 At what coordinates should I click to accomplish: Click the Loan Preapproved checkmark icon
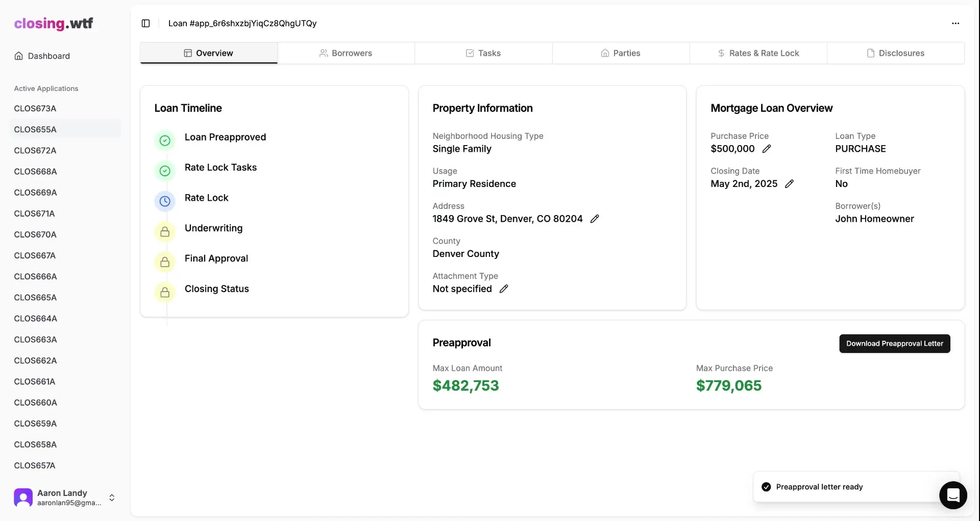click(164, 140)
